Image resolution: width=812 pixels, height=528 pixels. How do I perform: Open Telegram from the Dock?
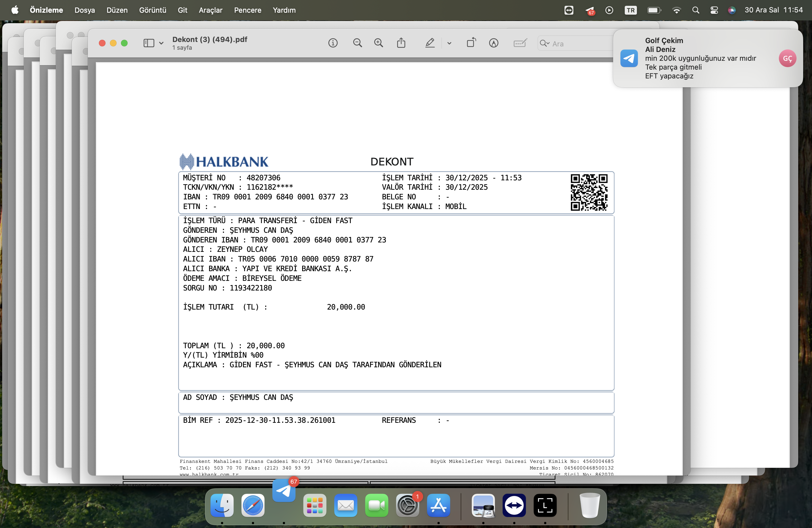tap(284, 490)
